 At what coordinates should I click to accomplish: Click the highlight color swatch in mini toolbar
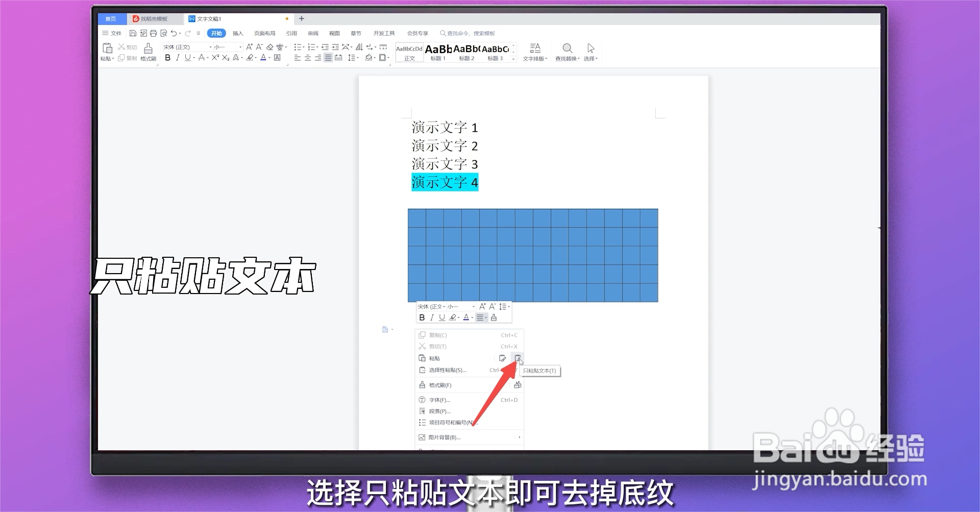453,318
